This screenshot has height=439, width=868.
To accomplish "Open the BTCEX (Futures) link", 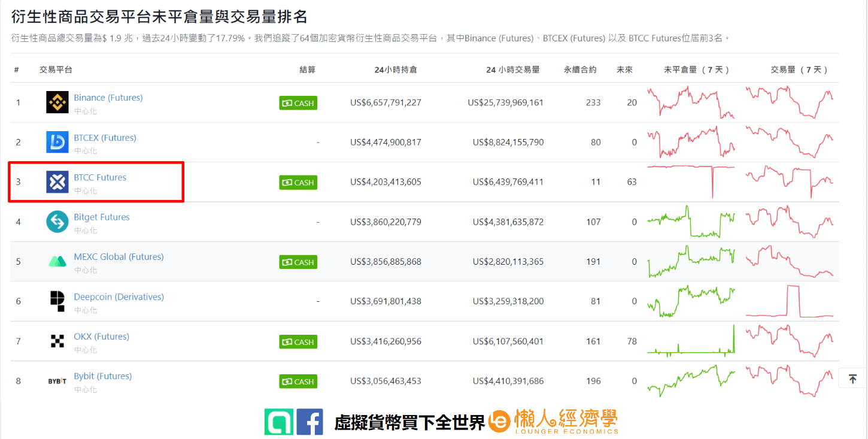I will click(105, 138).
